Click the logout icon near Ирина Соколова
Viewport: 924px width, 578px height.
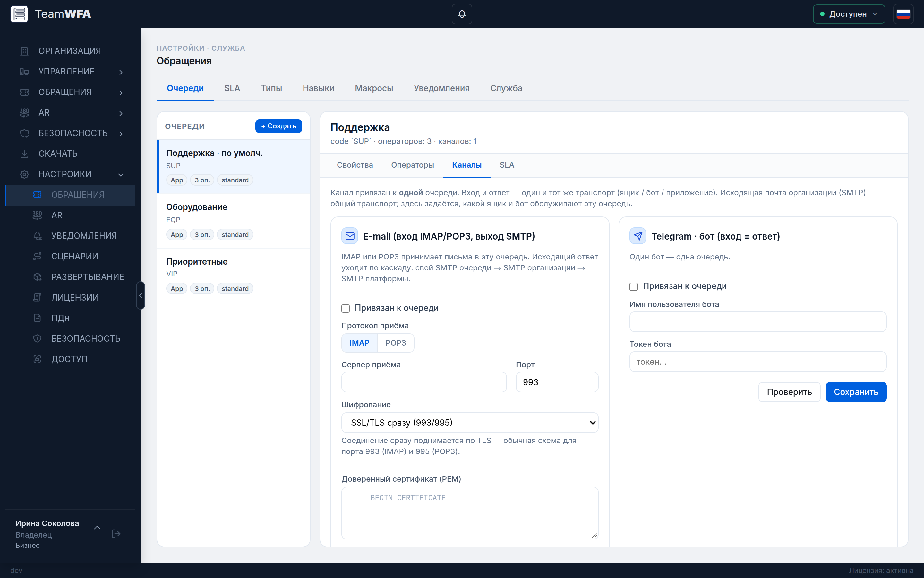pyautogui.click(x=116, y=534)
